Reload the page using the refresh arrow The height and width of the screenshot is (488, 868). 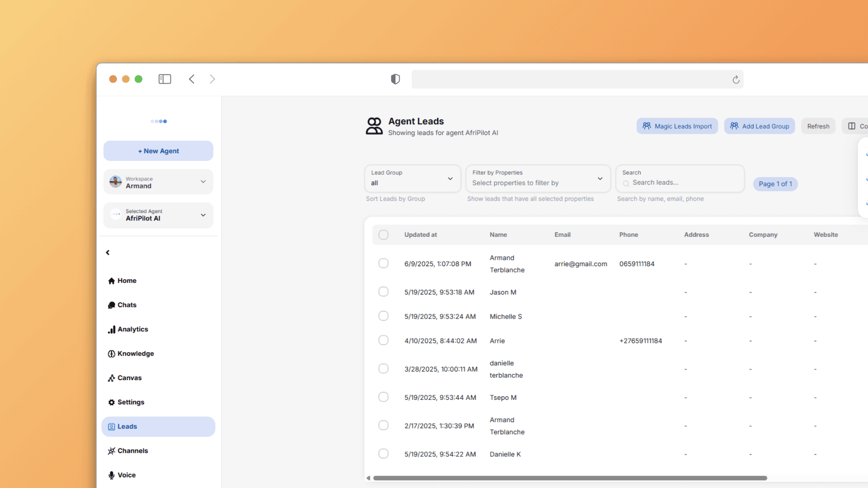pyautogui.click(x=736, y=80)
